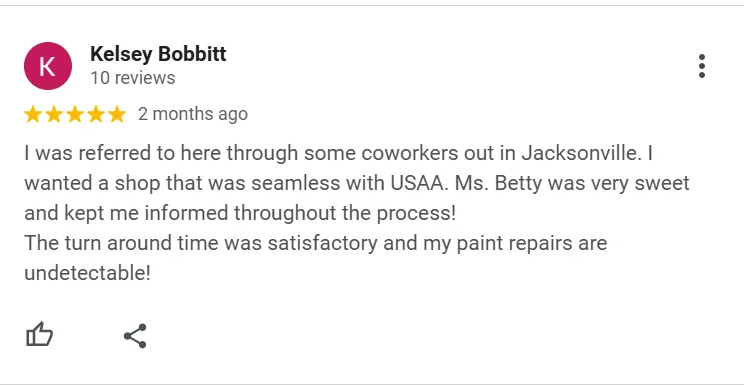Viewport: 751px width, 385px height.
Task: Like the review with thumbs-up icon
Action: coord(39,334)
